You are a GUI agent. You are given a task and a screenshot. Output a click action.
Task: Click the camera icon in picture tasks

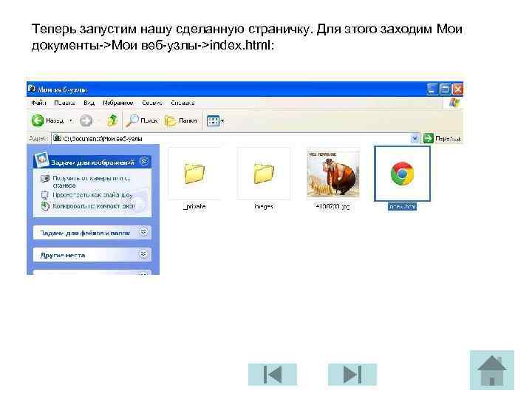click(45, 179)
